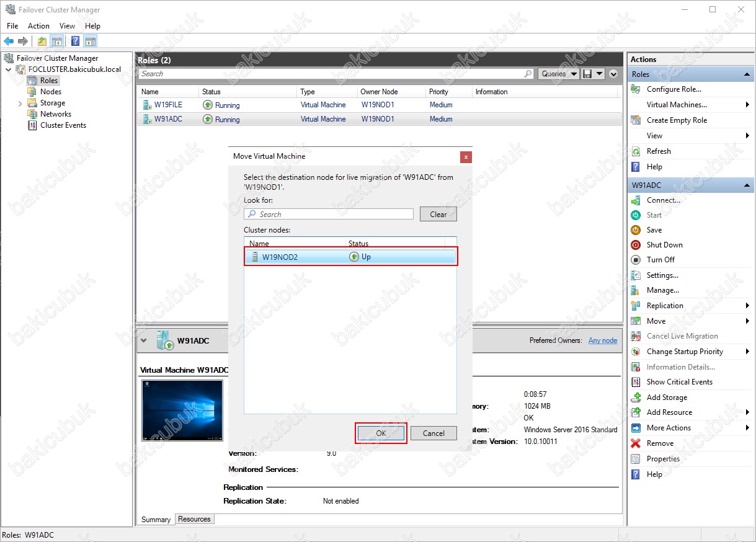The image size is (756, 542).
Task: Click the Any node preferred owners link
Action: [x=603, y=340]
